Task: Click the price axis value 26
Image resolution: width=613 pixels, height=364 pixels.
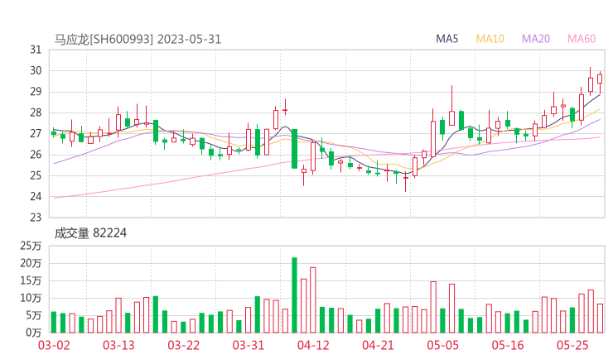Action: [x=36, y=155]
